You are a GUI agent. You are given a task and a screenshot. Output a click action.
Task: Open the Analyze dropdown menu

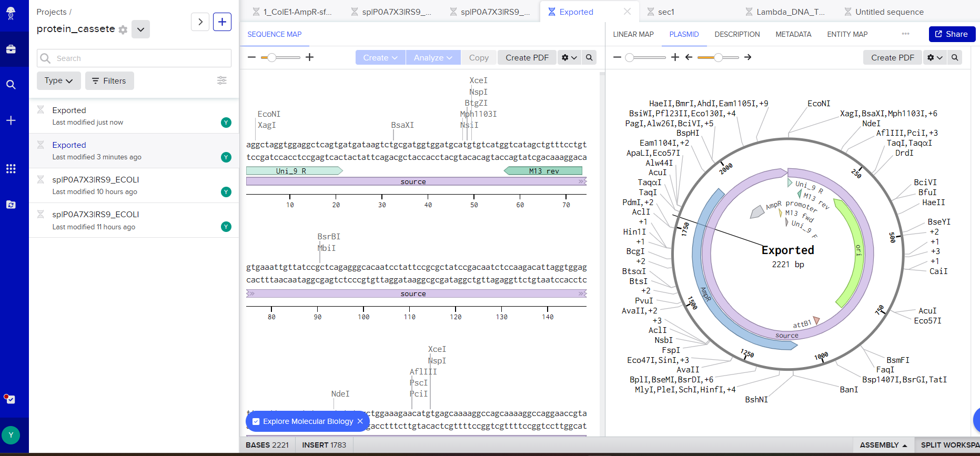[432, 58]
